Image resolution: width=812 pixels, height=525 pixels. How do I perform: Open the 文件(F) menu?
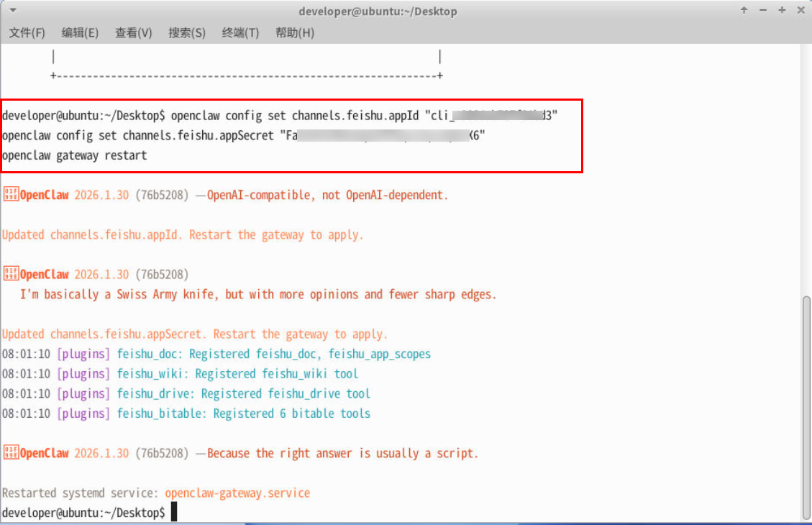click(x=27, y=32)
